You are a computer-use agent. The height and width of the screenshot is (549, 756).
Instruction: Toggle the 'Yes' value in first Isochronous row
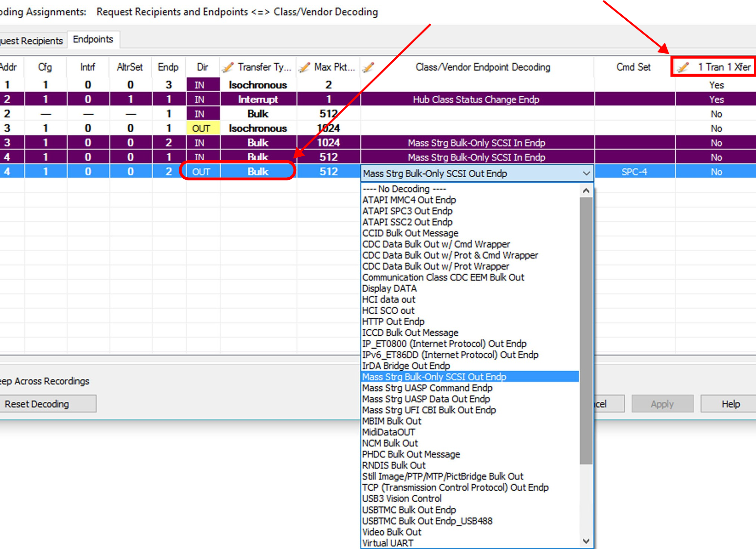(716, 85)
